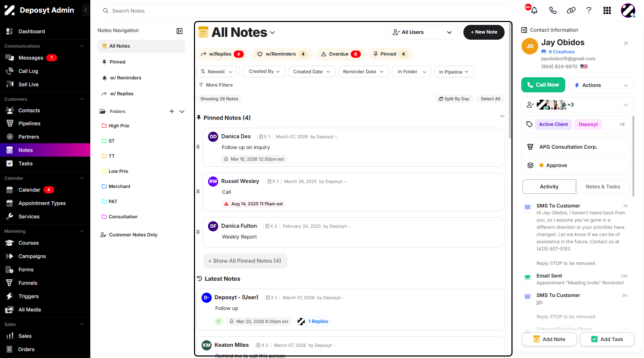Toggle the w/Replies filter chip
Image resolution: width=644 pixels, height=358 pixels.
222,54
